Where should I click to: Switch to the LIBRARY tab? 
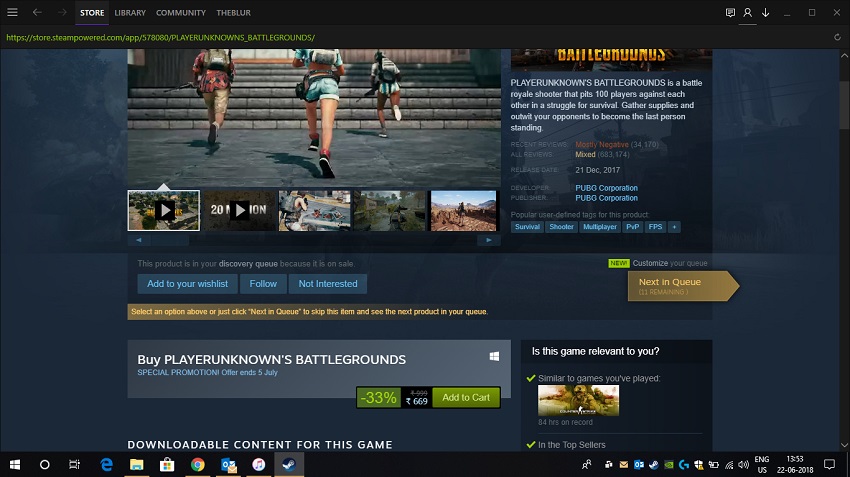click(x=130, y=13)
